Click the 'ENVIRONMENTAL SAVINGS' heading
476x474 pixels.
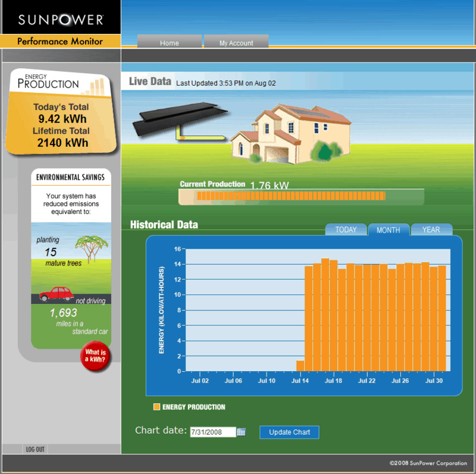tap(70, 177)
